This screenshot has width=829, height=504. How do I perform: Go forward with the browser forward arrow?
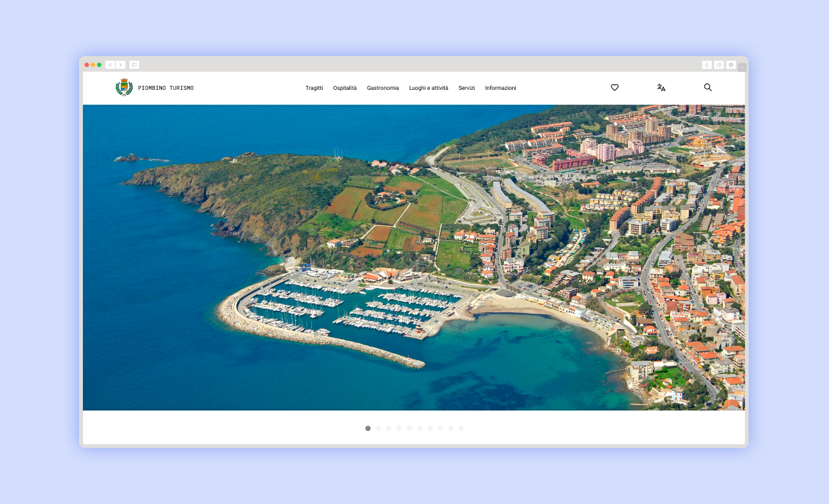pyautogui.click(x=121, y=64)
